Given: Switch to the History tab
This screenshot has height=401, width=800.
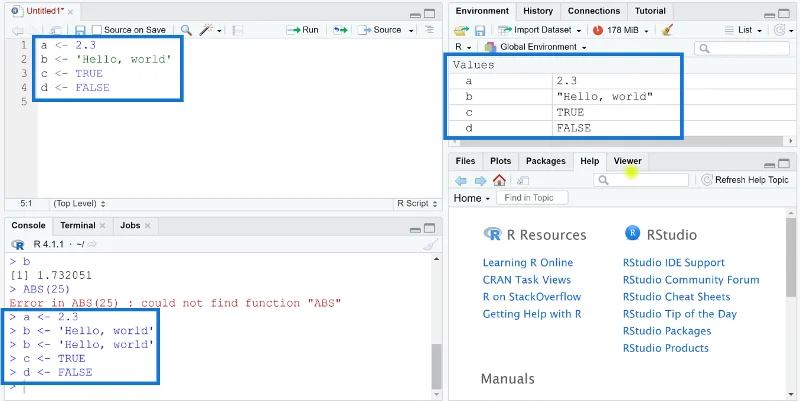Looking at the screenshot, I should click(538, 11).
